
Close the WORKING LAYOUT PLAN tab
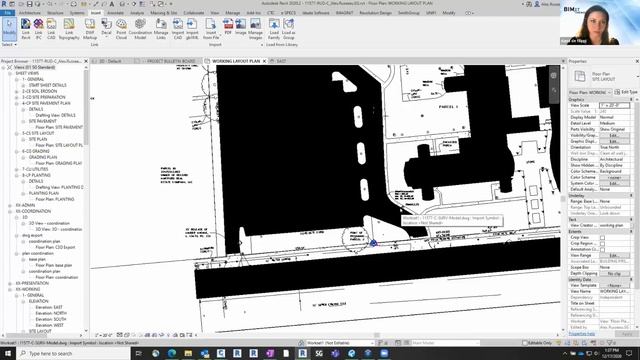coord(264,61)
